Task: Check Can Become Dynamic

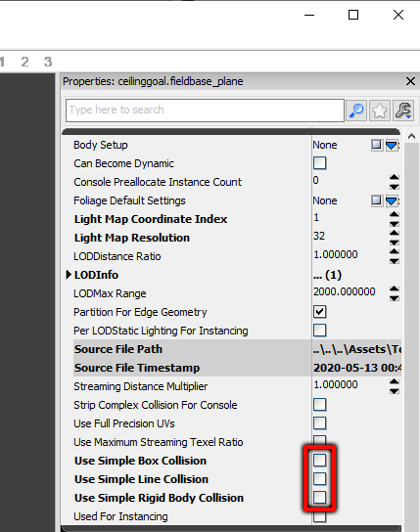Action: (319, 163)
